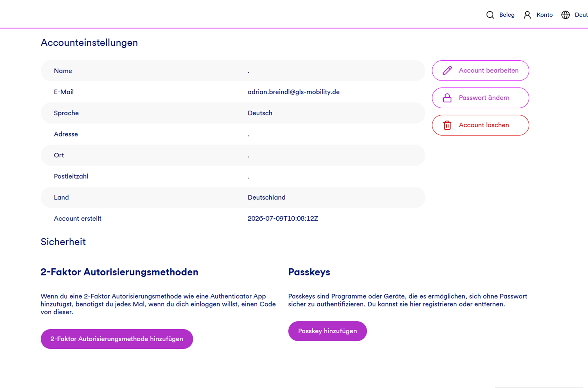Click the Passkeys heading
The image size is (588, 388).
pos(309,272)
